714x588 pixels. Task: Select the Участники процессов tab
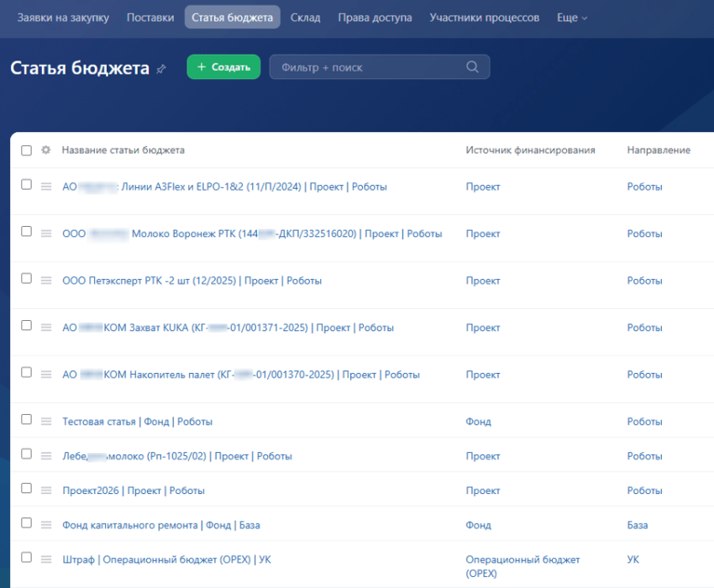pos(485,18)
